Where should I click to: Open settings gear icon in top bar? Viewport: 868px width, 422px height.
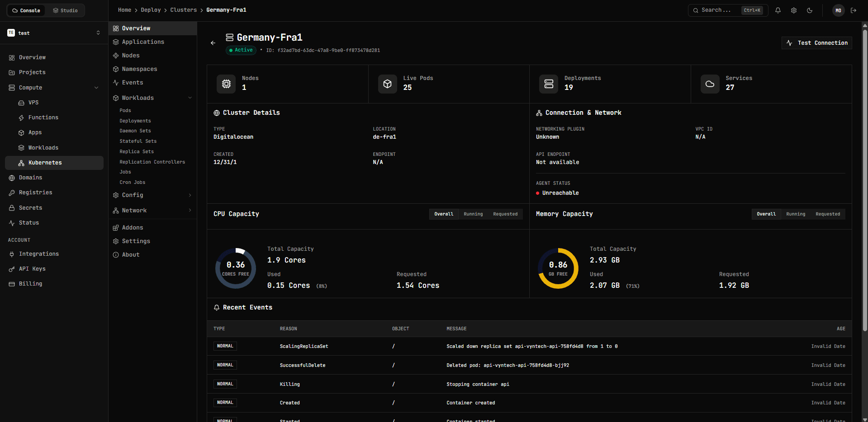(794, 10)
